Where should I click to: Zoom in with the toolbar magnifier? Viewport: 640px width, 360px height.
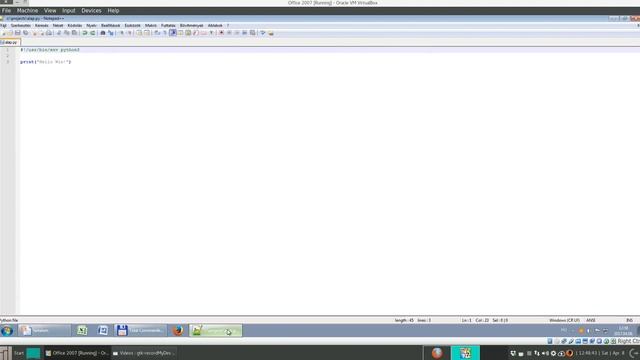tap(121, 33)
